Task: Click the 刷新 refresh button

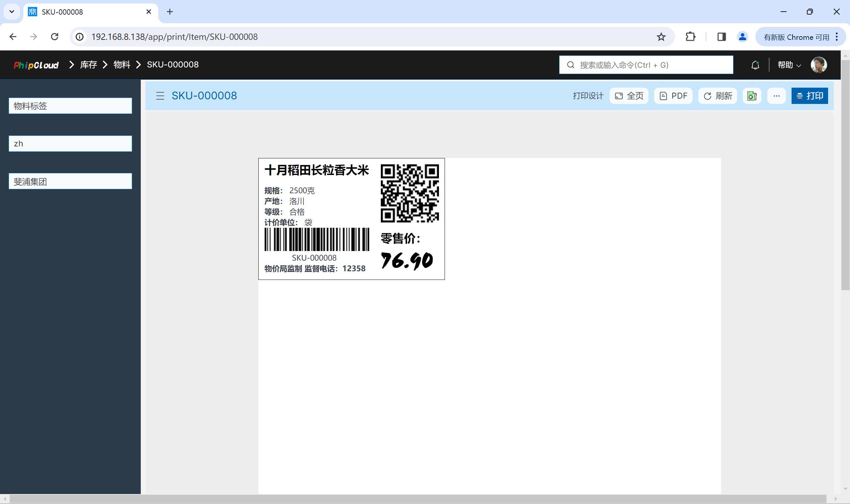Action: pos(718,96)
